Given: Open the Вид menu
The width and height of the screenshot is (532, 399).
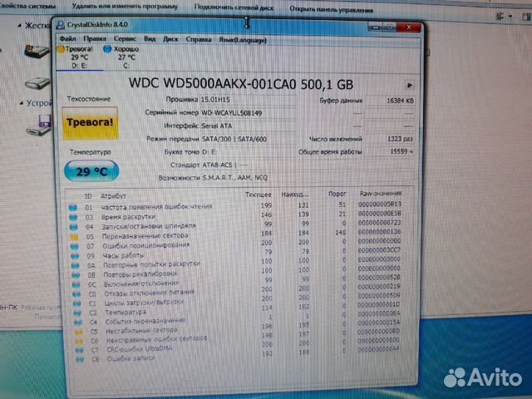Looking at the screenshot, I should point(150,39).
